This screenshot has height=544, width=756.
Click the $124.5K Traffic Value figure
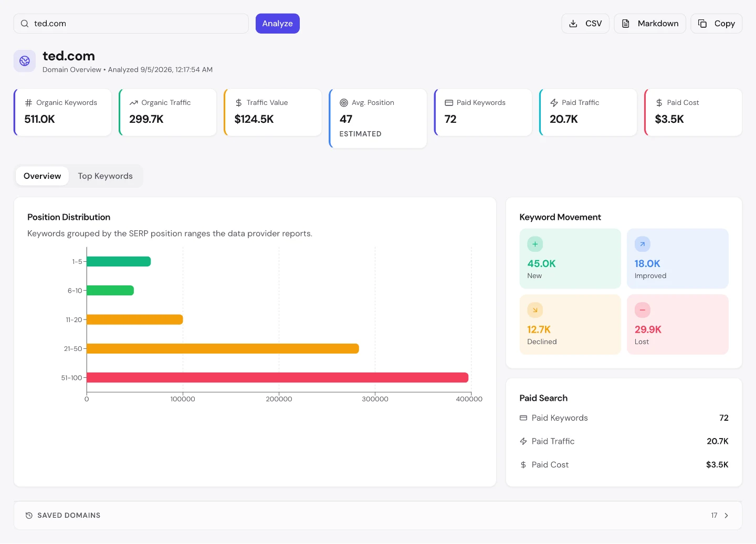click(x=254, y=119)
